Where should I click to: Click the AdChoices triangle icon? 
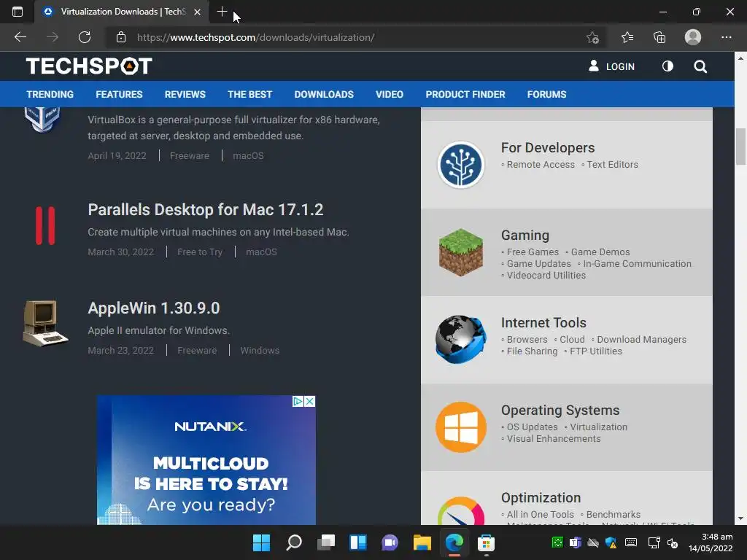(298, 402)
